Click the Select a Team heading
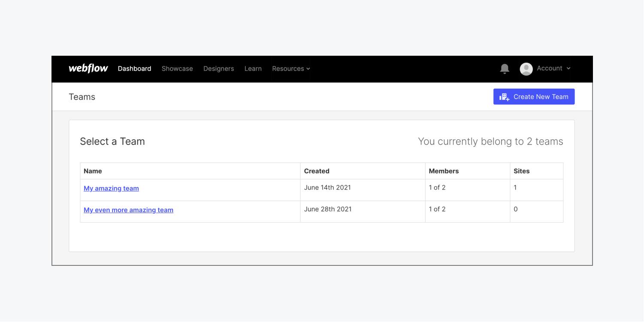 point(112,141)
